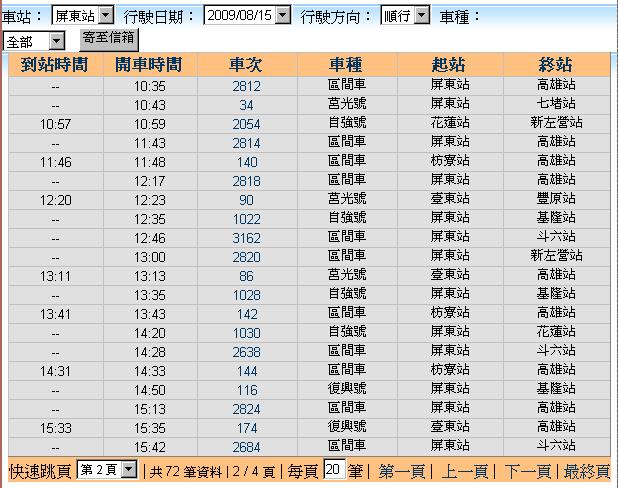The height and width of the screenshot is (488, 618).
Task: Open train number 174 link
Action: (247, 428)
